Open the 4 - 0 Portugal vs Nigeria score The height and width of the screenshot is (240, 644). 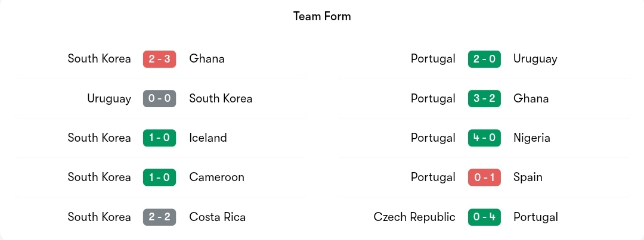pyautogui.click(x=484, y=138)
